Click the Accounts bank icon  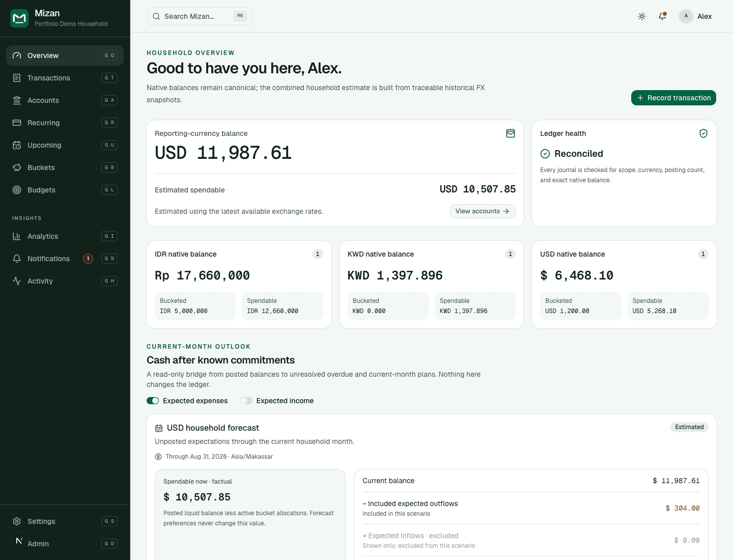coord(17,100)
